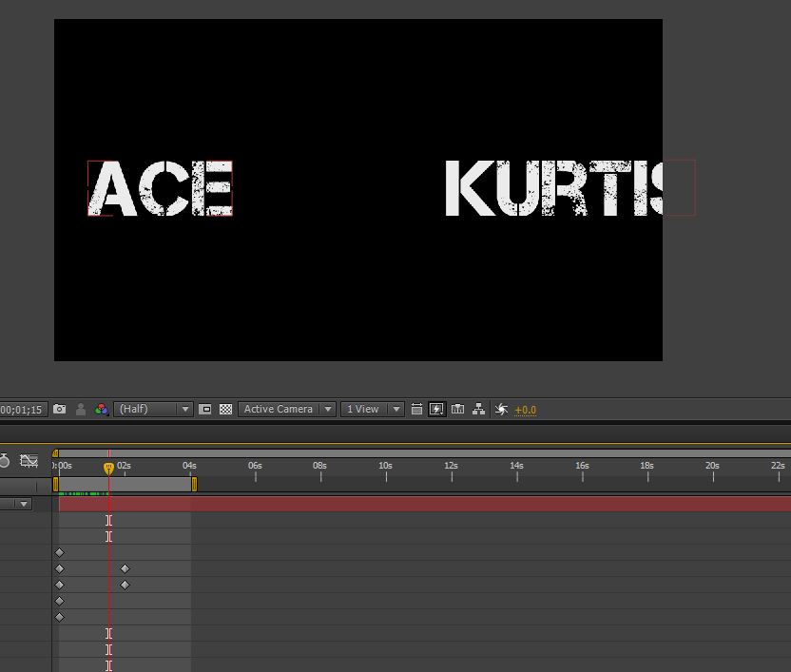791x672 pixels.
Task: Toggle Pixel Aspect Ratio Correction icon
Action: 416,409
